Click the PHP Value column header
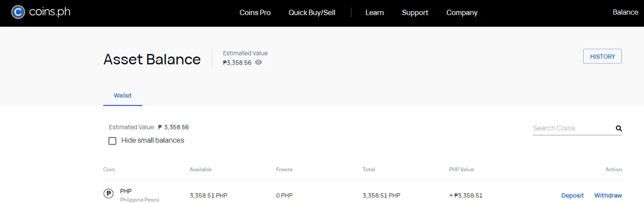644x204 pixels. (x=461, y=169)
